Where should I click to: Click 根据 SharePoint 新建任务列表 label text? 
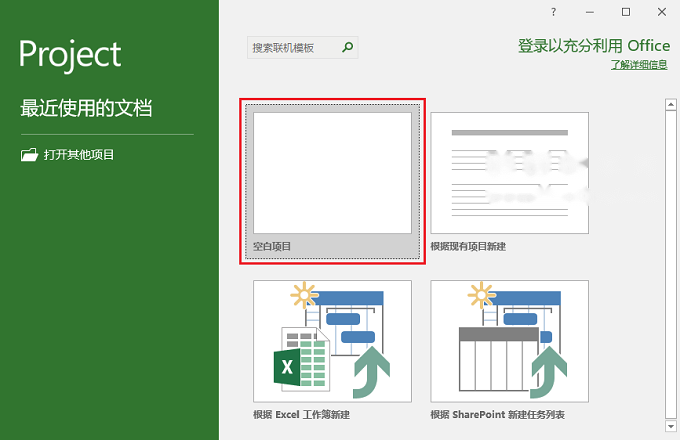click(497, 415)
